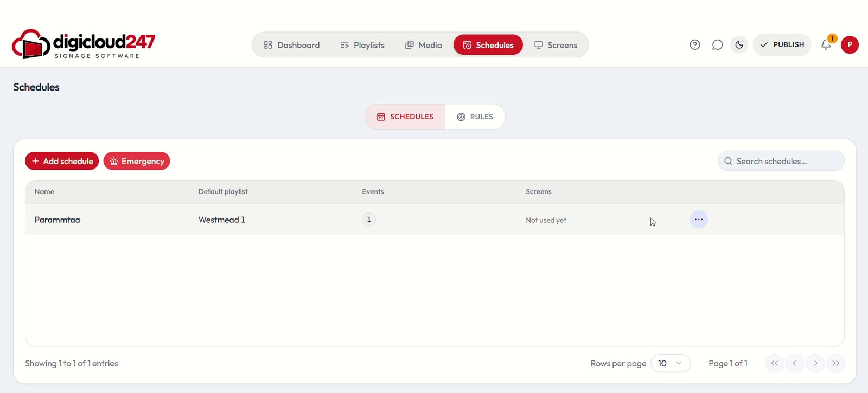Click the Name column header
868x393 pixels.
tap(44, 191)
